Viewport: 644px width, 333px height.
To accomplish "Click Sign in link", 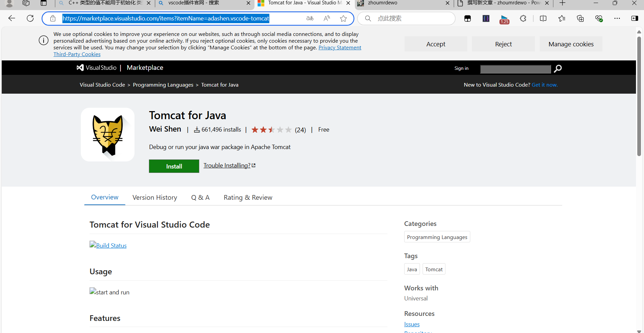I will coord(461,68).
